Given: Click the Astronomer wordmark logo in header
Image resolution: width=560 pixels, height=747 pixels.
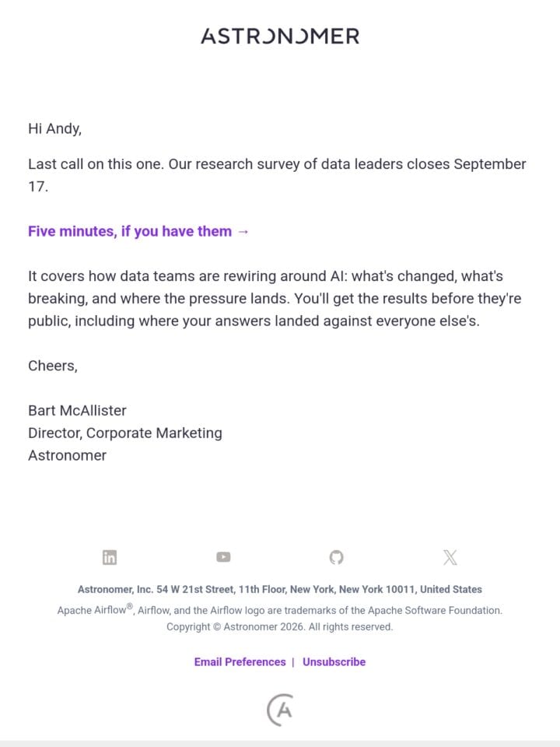Looking at the screenshot, I should 280,37.
